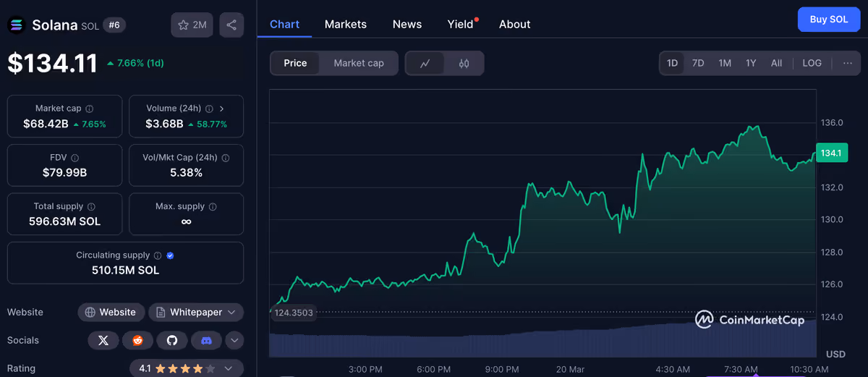Click the 596.63M SOL total supply
The width and height of the screenshot is (868, 377).
[x=65, y=221]
